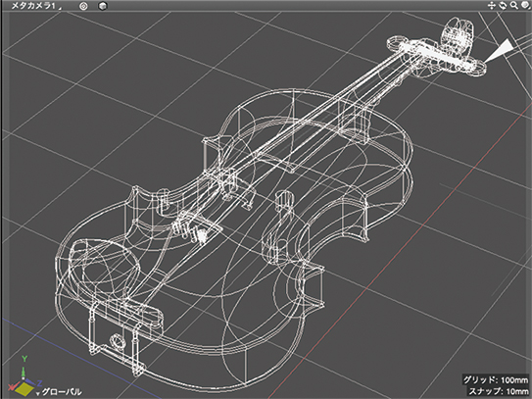
Task: Click the cube display-mode icon in the header
Action: click(103, 6)
